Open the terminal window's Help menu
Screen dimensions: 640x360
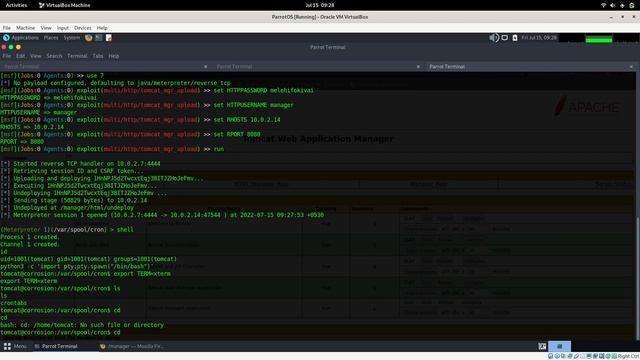(113, 56)
